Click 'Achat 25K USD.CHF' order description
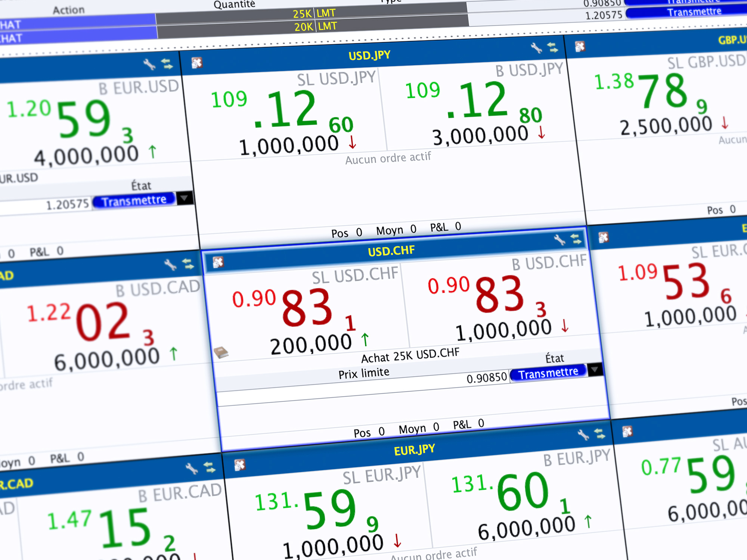This screenshot has width=747, height=560. 410,355
